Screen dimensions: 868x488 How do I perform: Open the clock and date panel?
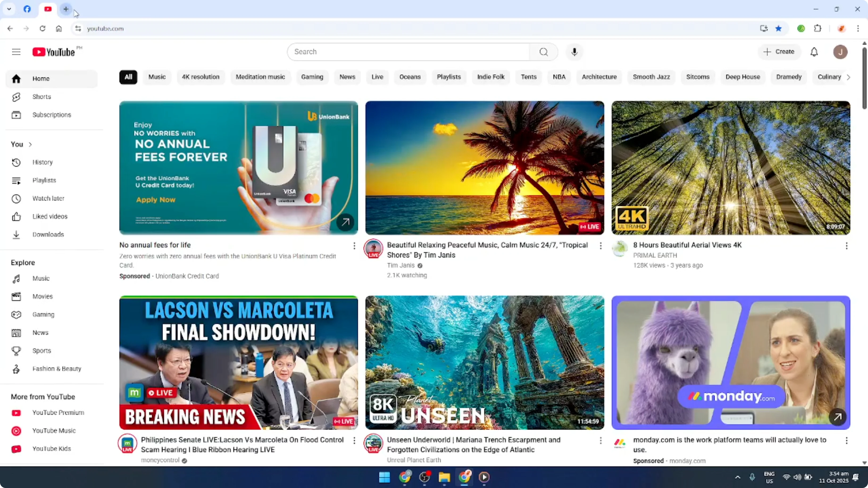(x=834, y=477)
